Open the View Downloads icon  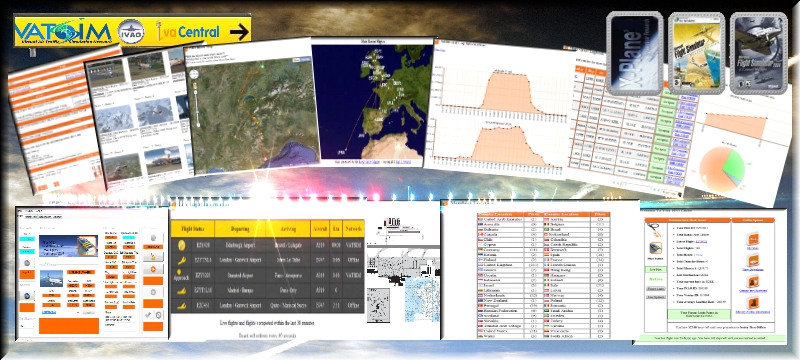(753, 260)
